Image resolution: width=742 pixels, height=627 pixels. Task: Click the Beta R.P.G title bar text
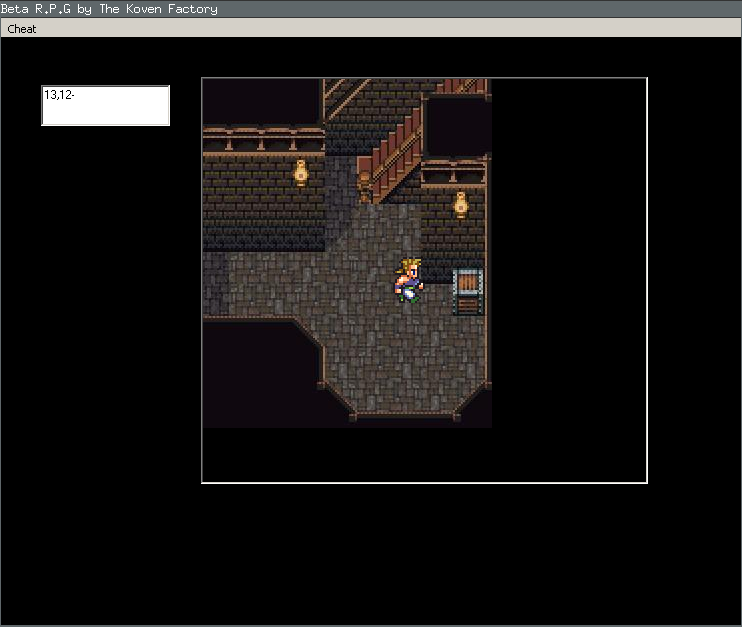(x=109, y=9)
